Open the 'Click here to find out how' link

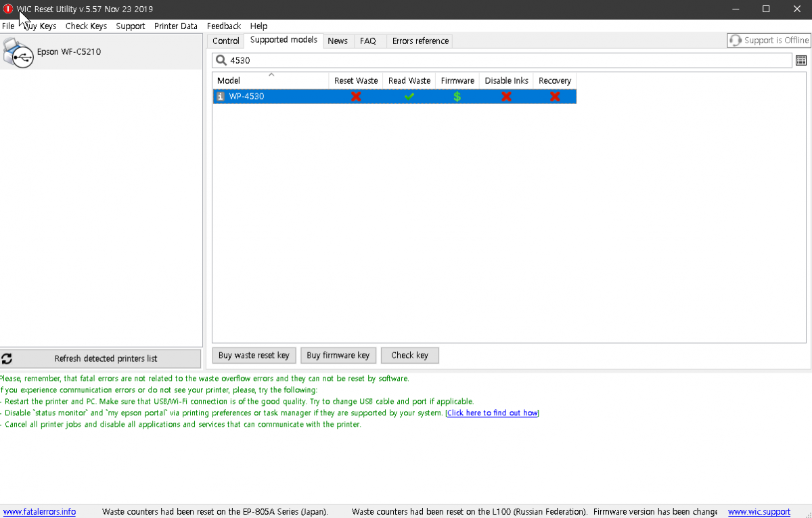point(493,413)
